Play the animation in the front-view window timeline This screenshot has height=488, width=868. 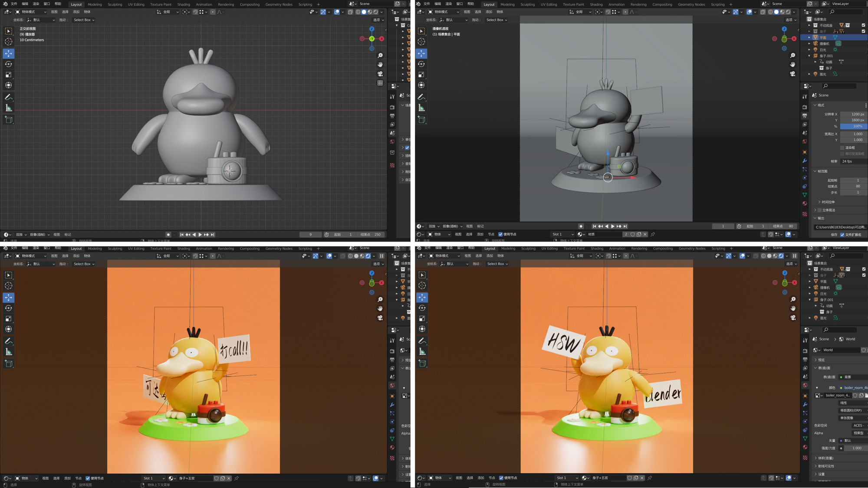click(200, 235)
